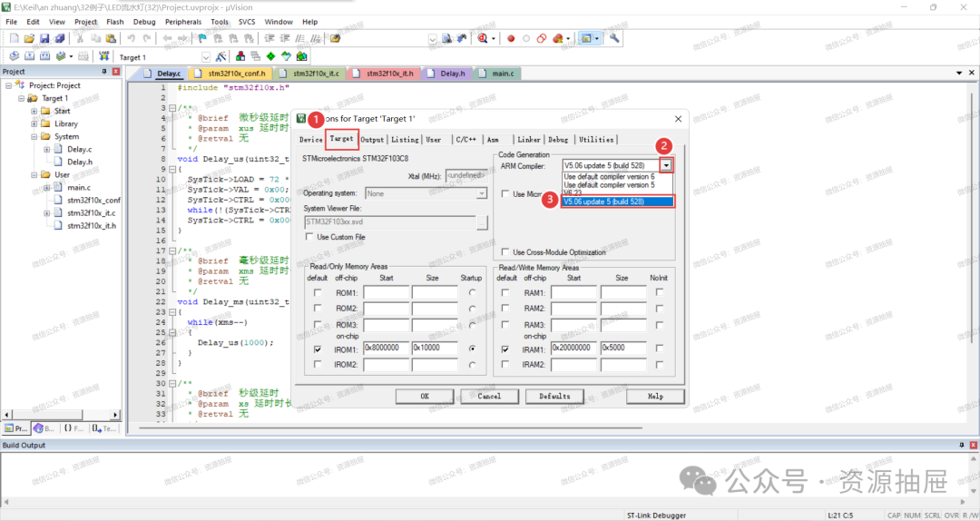Build the target with Build icon
The height and width of the screenshot is (521, 980).
(29, 56)
